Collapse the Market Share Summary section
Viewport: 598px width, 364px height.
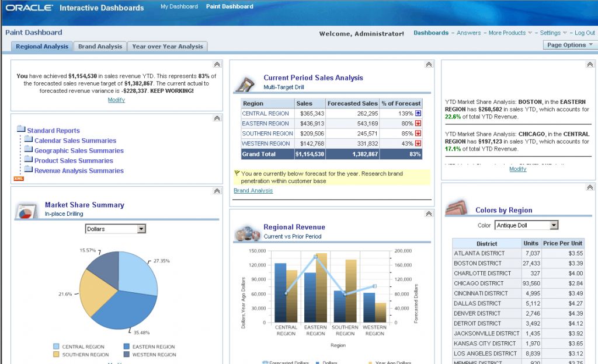pos(217,191)
